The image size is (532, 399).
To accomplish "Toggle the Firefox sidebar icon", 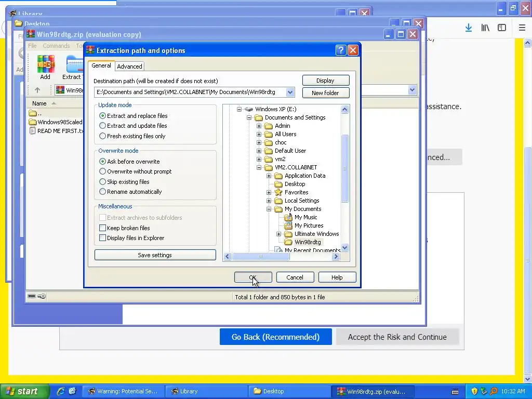I will pyautogui.click(x=502, y=28).
